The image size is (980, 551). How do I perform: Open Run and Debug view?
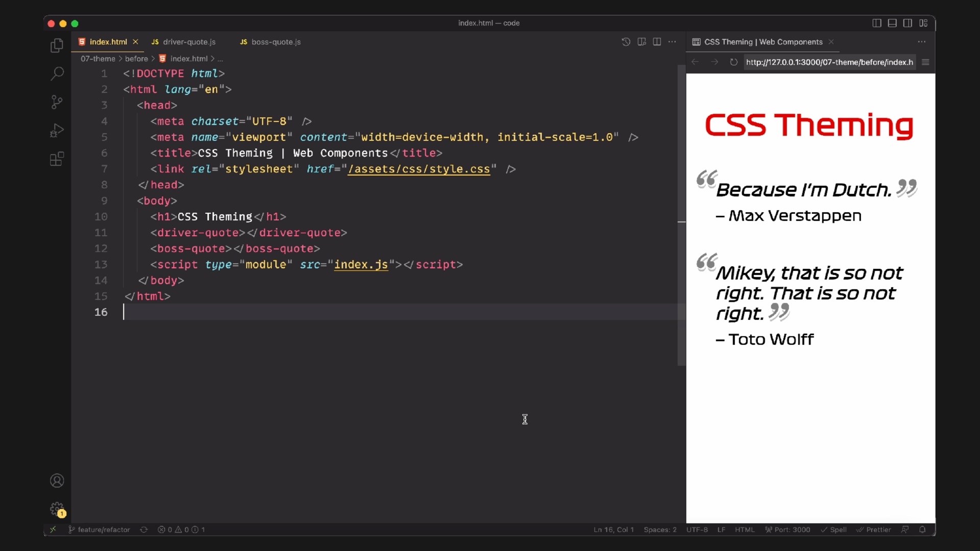click(57, 131)
